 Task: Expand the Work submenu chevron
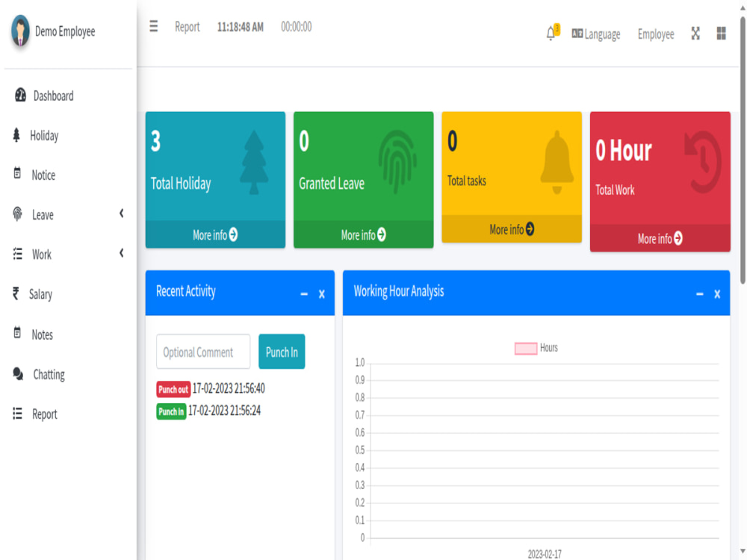pyautogui.click(x=122, y=253)
